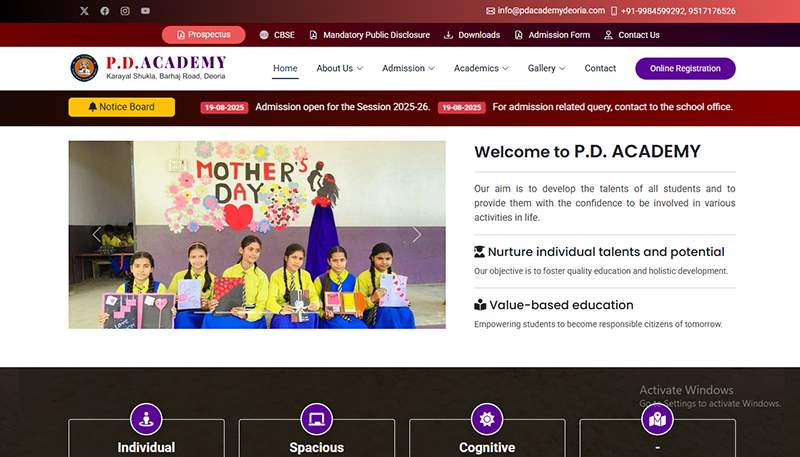Click the Mandatory Public Disclosure link
Screen dimensions: 800x457
pyautogui.click(x=369, y=35)
